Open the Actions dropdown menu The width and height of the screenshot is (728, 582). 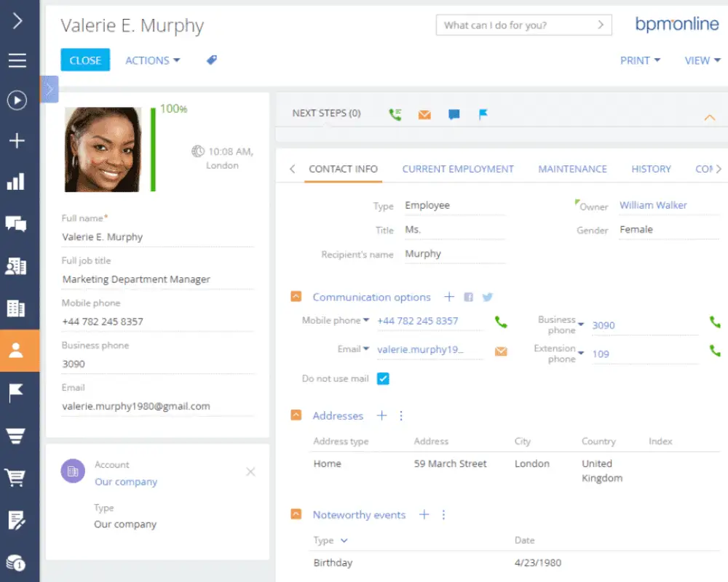coord(152,60)
